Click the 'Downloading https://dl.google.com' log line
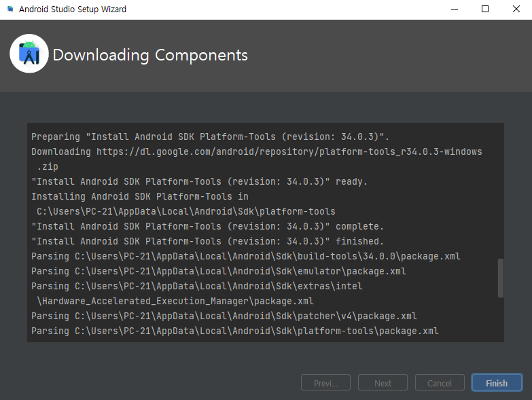532x400 pixels. 257,151
